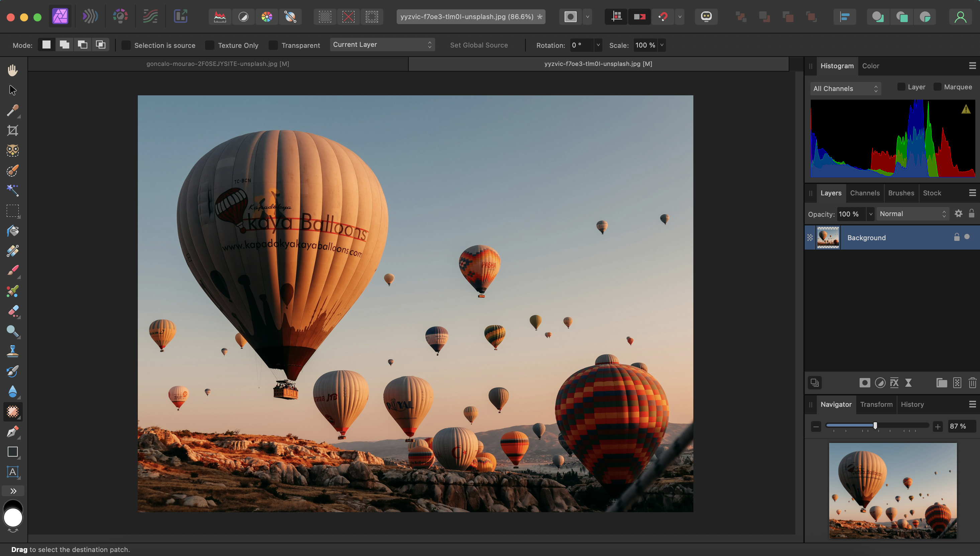The height and width of the screenshot is (556, 980).
Task: Switch to the History tab
Action: click(912, 404)
